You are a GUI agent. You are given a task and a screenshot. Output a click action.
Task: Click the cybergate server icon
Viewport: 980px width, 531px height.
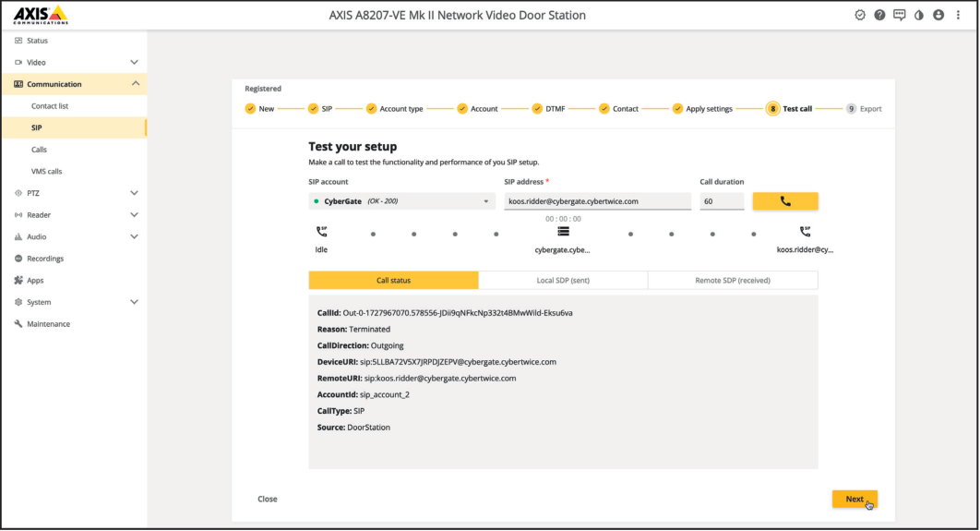click(x=563, y=232)
